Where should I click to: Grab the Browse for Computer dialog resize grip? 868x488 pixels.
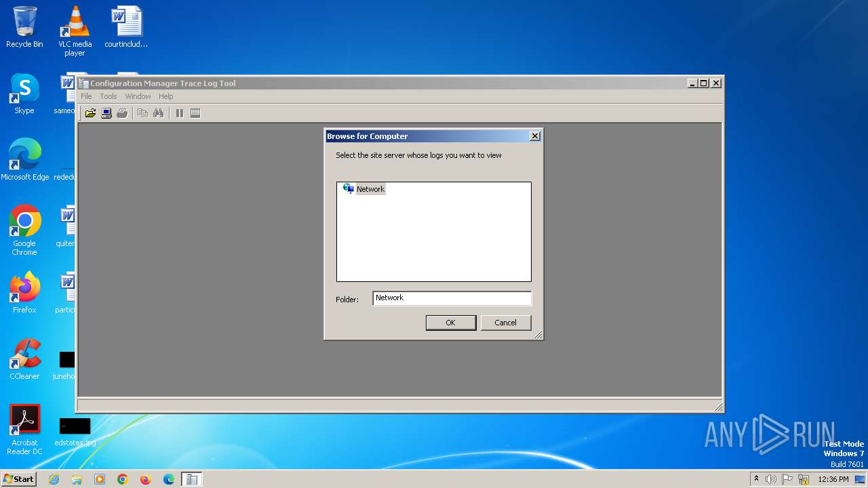coord(538,334)
